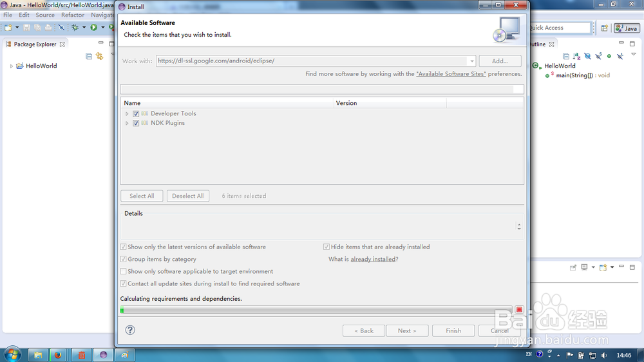Click the volume speaker tray icon
Screen dimensions: 644x362
tap(604, 356)
